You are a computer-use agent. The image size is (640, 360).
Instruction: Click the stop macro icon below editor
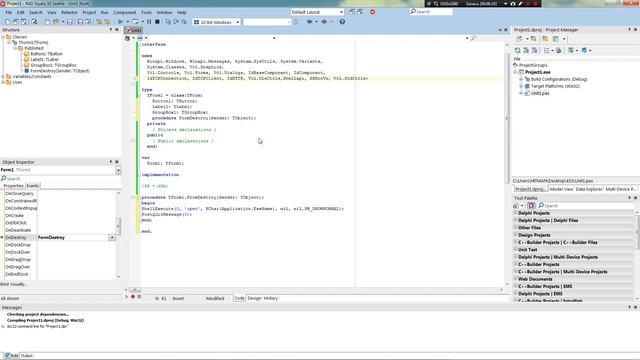point(139,297)
